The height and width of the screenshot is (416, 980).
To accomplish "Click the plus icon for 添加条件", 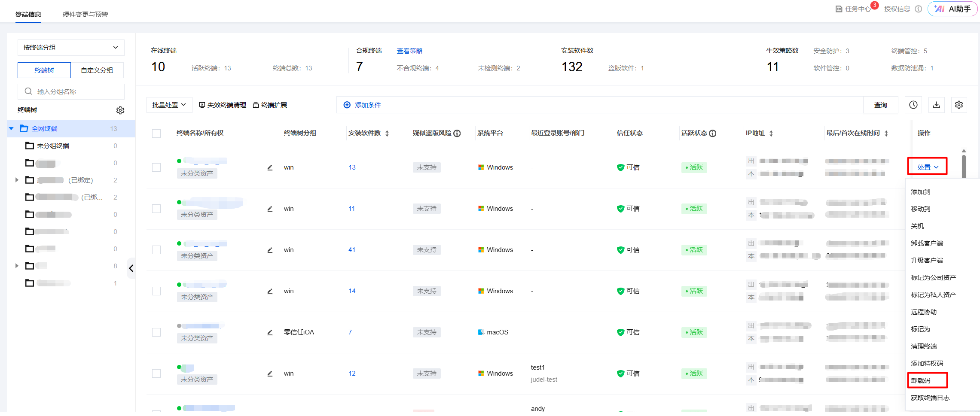I will coord(347,105).
